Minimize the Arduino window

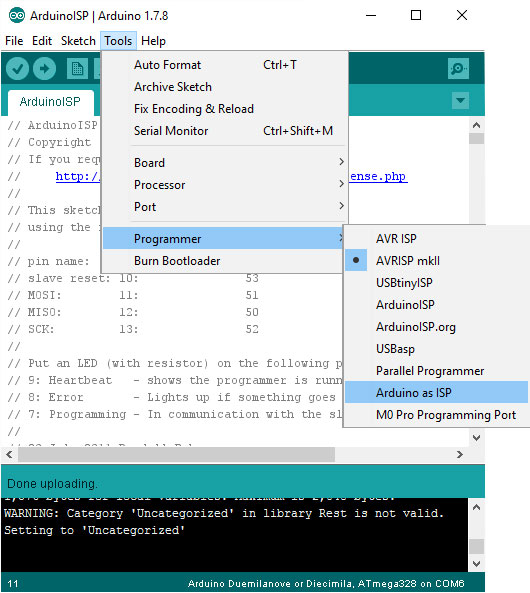(371, 16)
